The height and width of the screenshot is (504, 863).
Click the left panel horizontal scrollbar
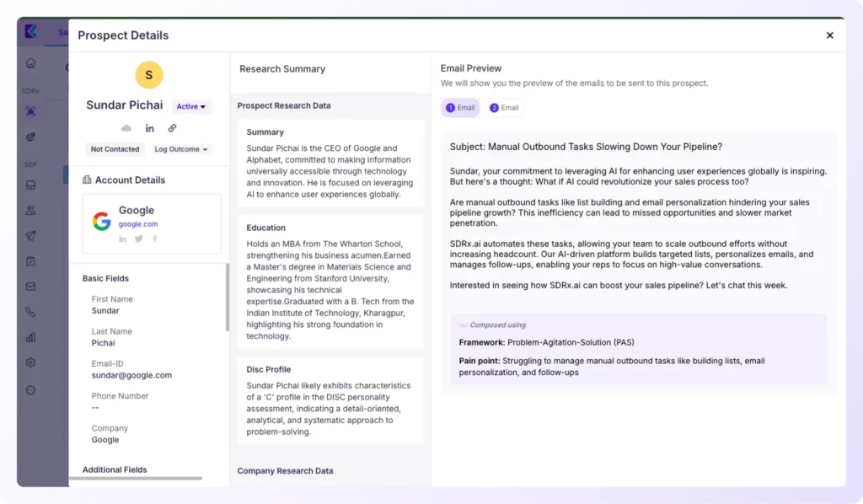(x=136, y=479)
